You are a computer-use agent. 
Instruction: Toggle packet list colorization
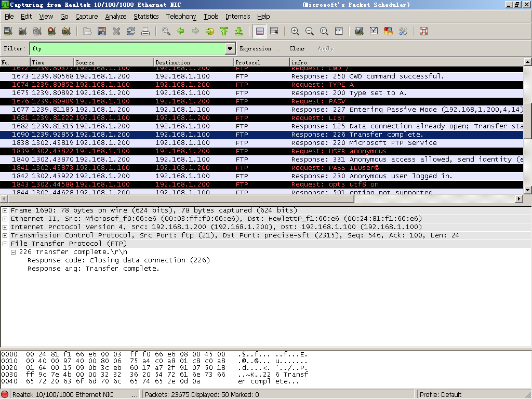click(260, 31)
